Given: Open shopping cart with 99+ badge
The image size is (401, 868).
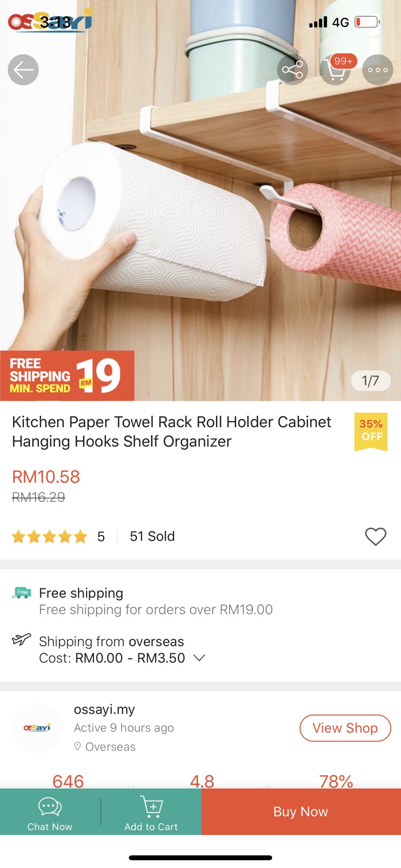Looking at the screenshot, I should pos(336,70).
